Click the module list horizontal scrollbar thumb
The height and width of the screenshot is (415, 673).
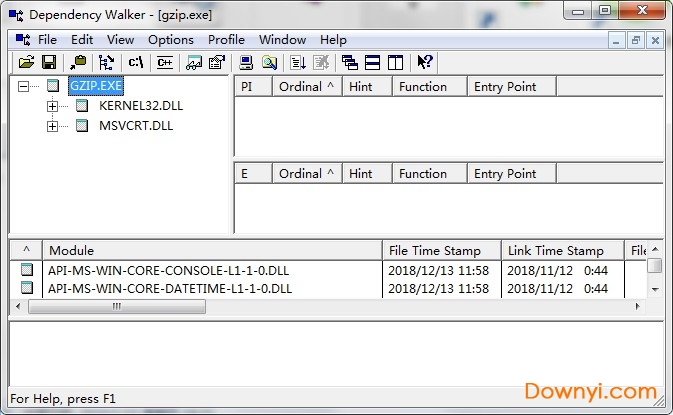[x=117, y=306]
